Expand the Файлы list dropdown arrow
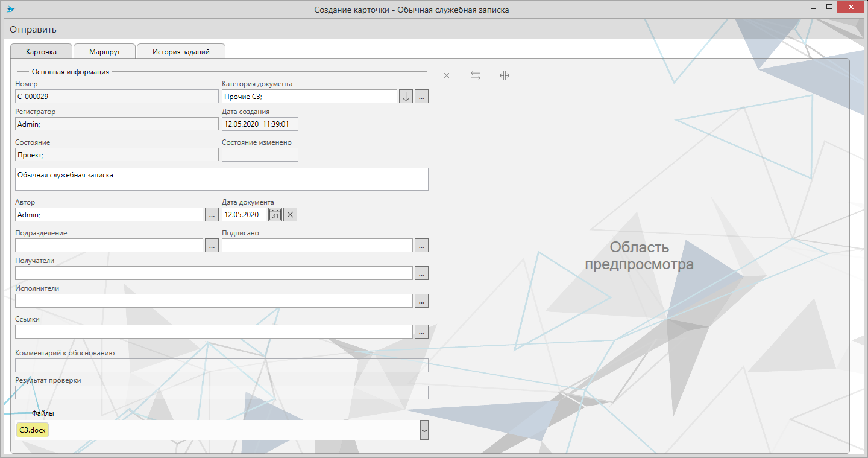Image resolution: width=868 pixels, height=458 pixels. coord(424,430)
